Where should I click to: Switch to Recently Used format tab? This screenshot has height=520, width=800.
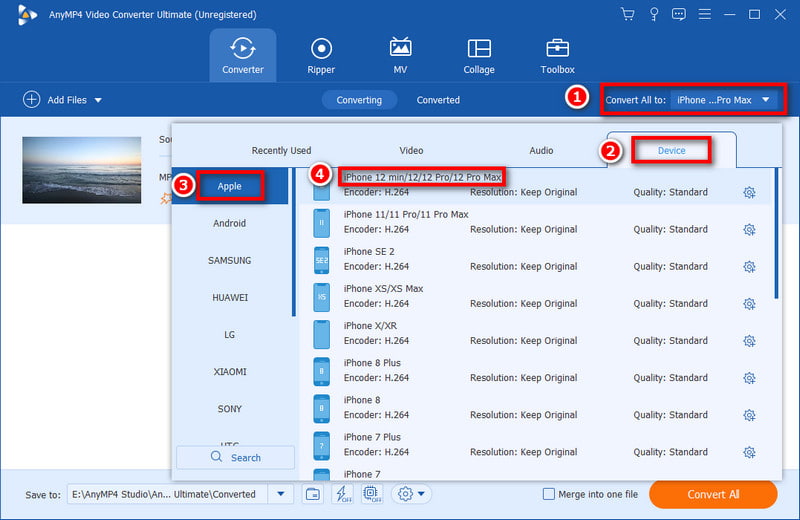pyautogui.click(x=281, y=151)
